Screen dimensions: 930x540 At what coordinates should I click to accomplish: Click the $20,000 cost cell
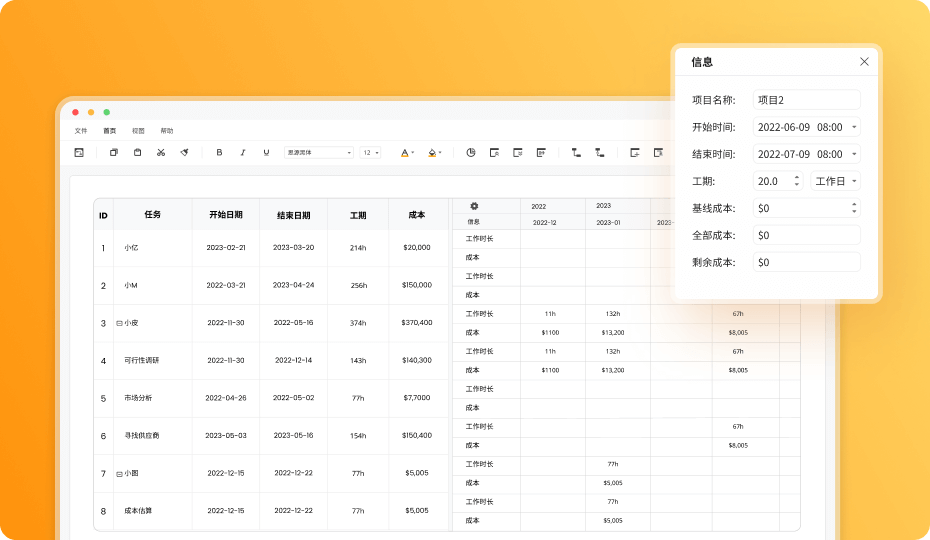(417, 247)
